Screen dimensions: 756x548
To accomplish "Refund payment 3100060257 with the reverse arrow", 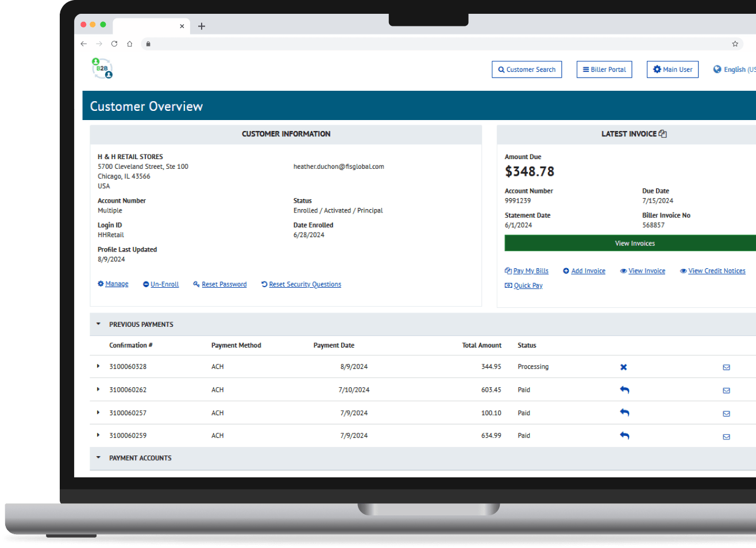I will click(624, 413).
